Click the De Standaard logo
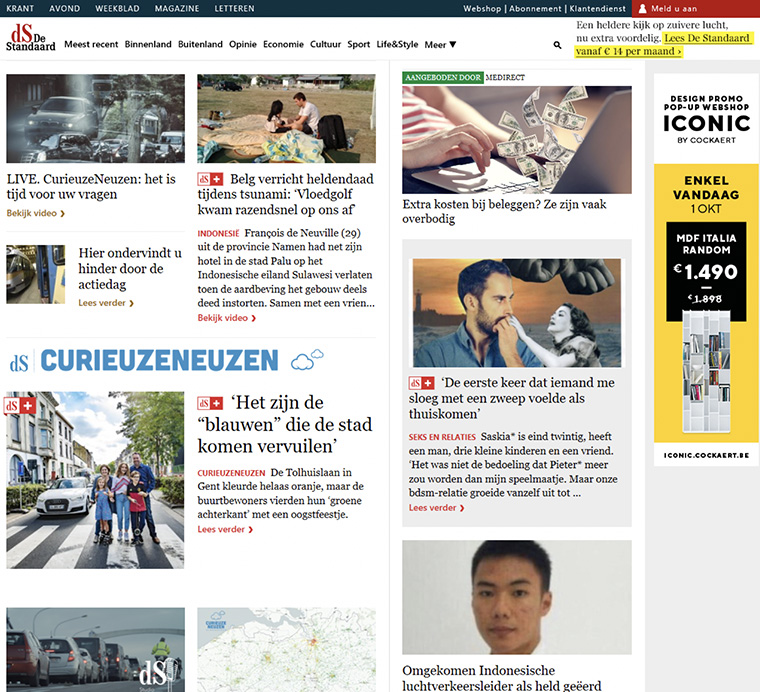 click(31, 38)
